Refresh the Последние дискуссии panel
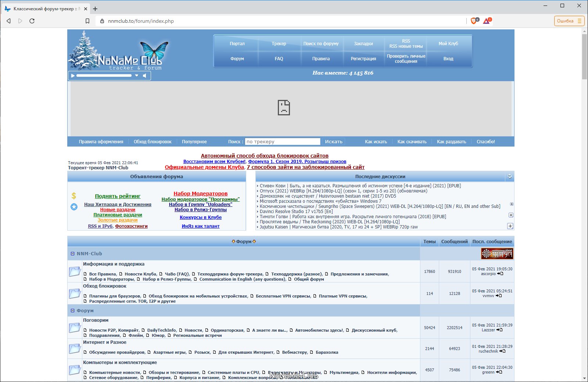This screenshot has width=588, height=382. point(510,177)
